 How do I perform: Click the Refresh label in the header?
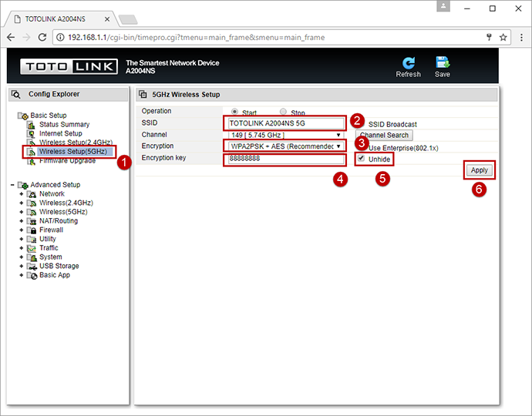tap(408, 74)
